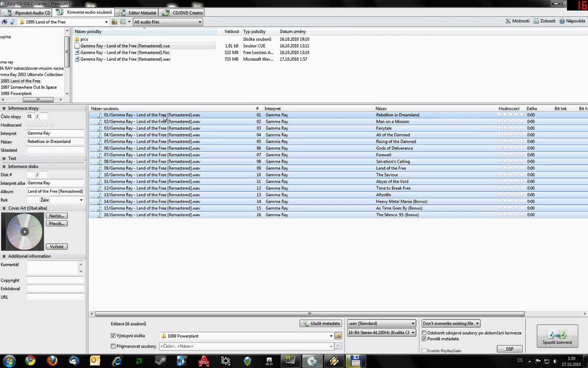Viewport: 588px width, 368px height.
Task: Switch to Editor Metadat tab
Action: point(137,13)
